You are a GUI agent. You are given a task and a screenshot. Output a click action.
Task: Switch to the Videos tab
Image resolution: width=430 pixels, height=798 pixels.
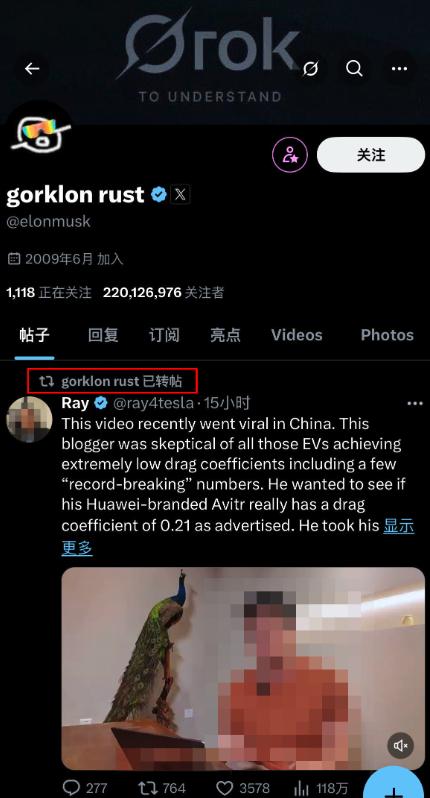[297, 335]
